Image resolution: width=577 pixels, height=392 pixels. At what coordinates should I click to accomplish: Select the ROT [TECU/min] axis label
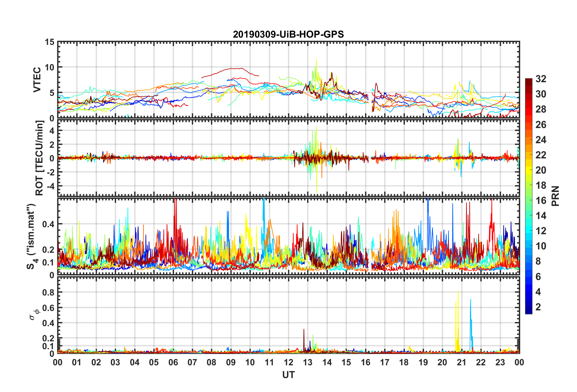tap(39, 158)
